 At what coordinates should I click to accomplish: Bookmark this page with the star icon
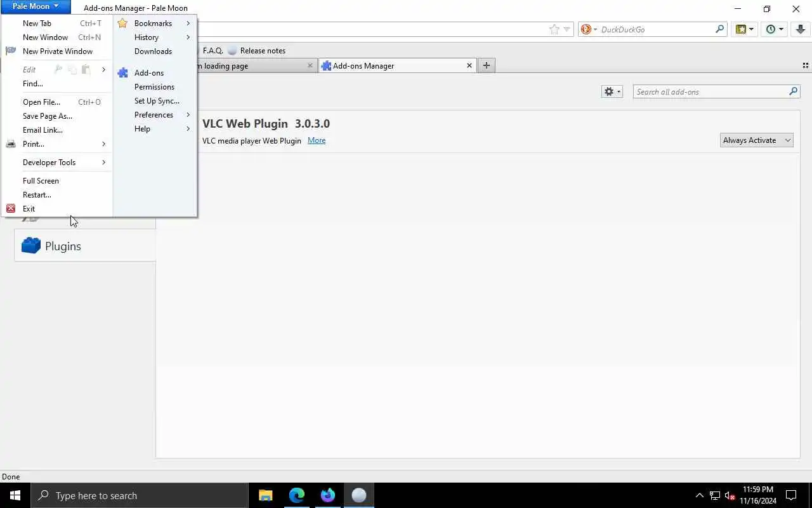click(x=554, y=29)
